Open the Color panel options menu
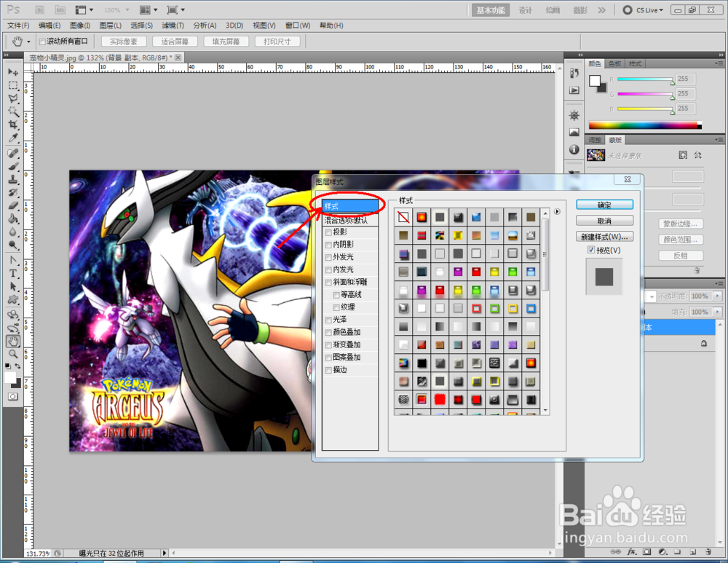 pyautogui.click(x=719, y=63)
